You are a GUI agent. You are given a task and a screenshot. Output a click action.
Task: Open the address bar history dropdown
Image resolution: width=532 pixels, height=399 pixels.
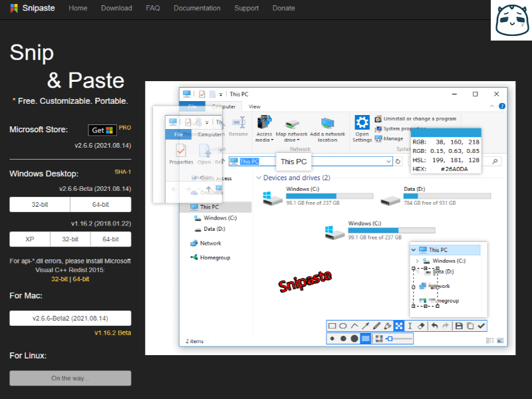[388, 162]
